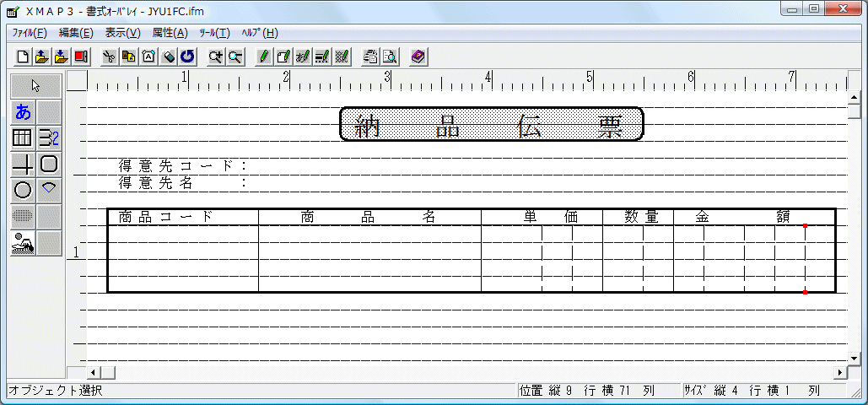Viewport: 868px width, 405px height.
Task: Click the horizontal scrollbar left arrow
Action: (93, 372)
